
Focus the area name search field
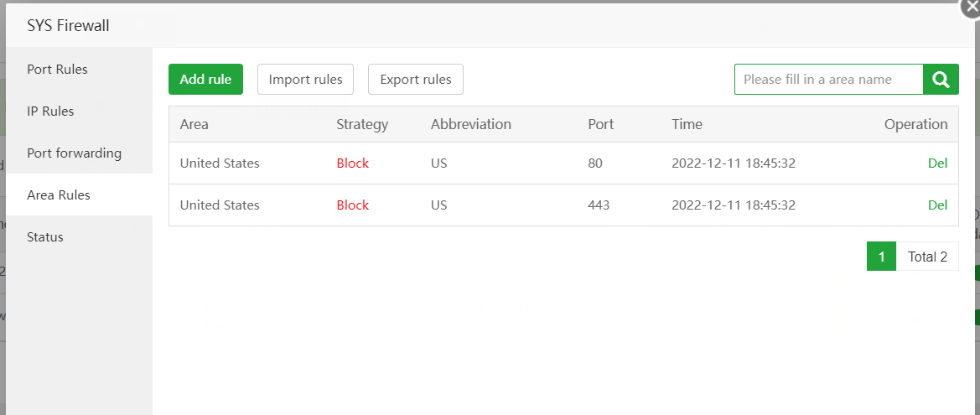click(828, 80)
